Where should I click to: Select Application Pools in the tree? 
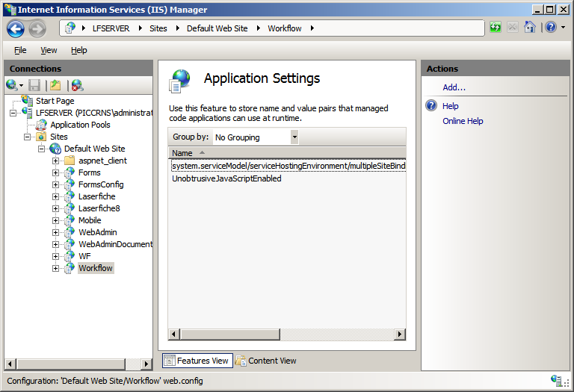[80, 125]
